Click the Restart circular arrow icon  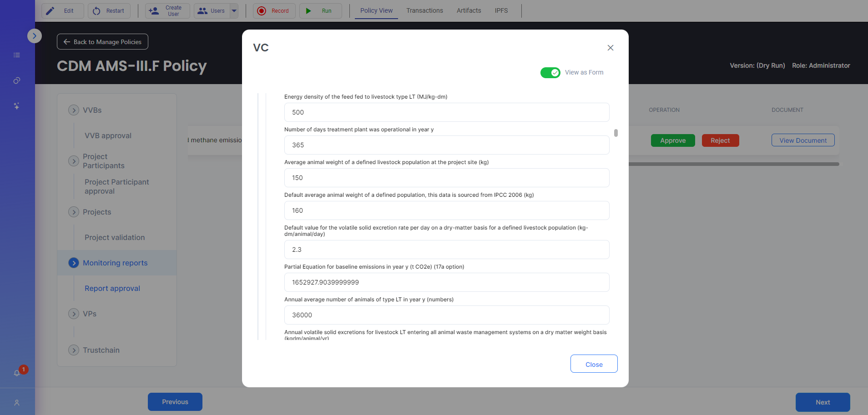click(x=96, y=11)
